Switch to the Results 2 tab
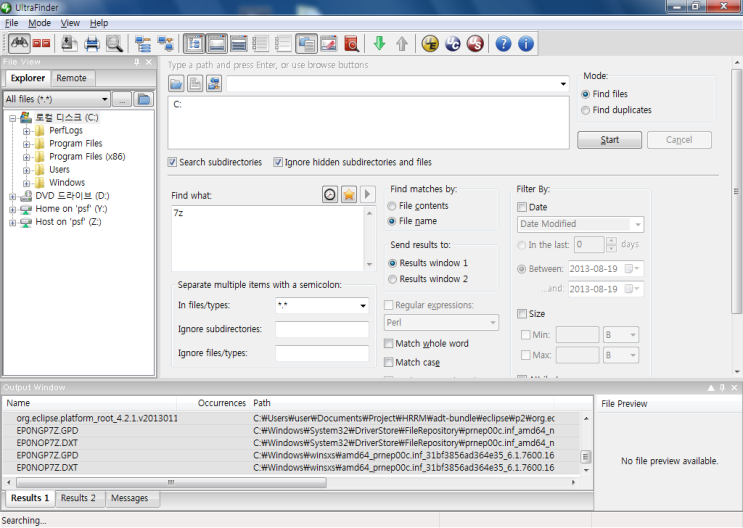This screenshot has height=528, width=743. [x=78, y=498]
